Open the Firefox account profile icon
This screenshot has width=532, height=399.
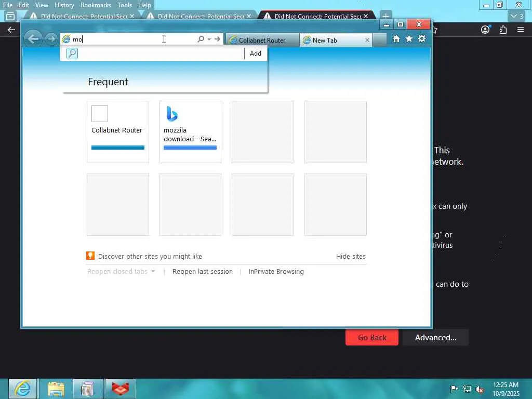486,30
